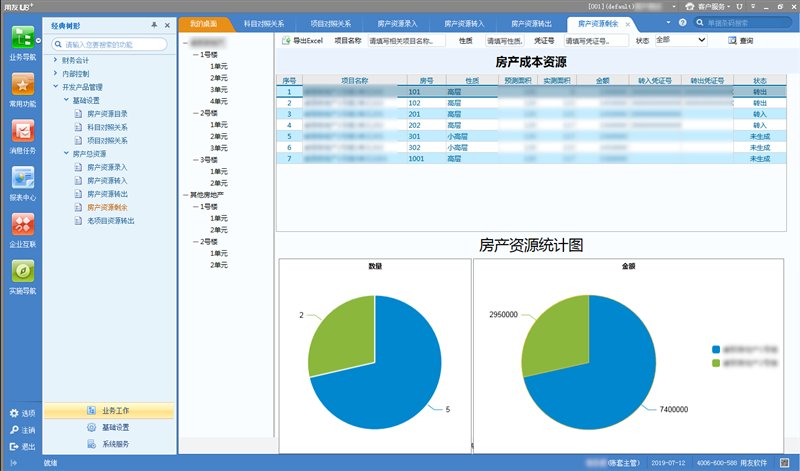Select table row with 房号 1001
The image size is (800, 471).
point(531,159)
